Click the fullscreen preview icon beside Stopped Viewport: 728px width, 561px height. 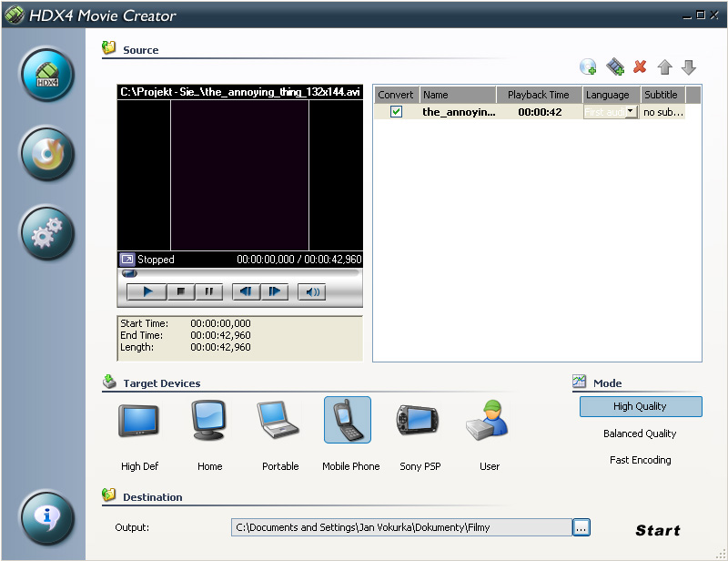pos(127,260)
